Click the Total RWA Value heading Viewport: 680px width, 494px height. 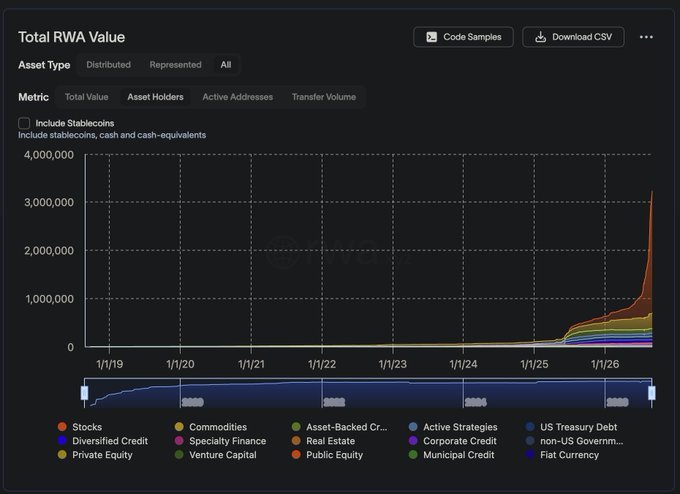72,37
